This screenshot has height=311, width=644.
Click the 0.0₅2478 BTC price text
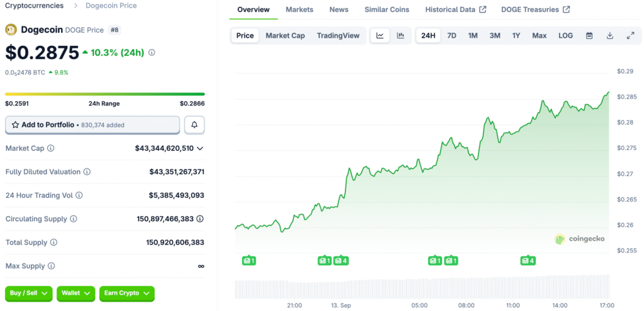(25, 73)
